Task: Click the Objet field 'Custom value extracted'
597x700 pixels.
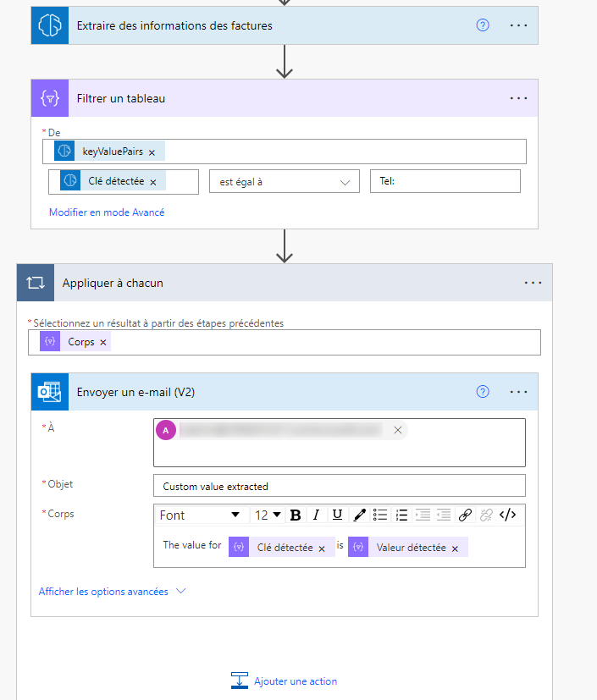Action: (340, 486)
